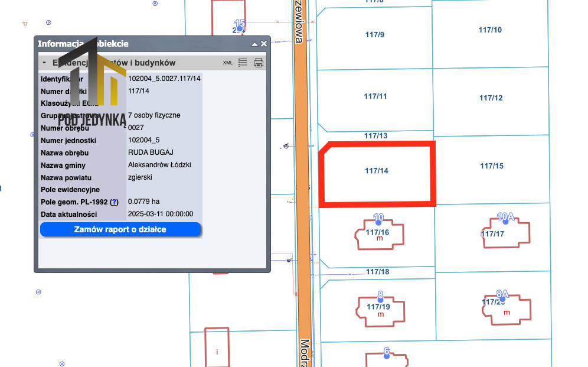
Task: Click the building marked i below the panel
Action: point(217,347)
